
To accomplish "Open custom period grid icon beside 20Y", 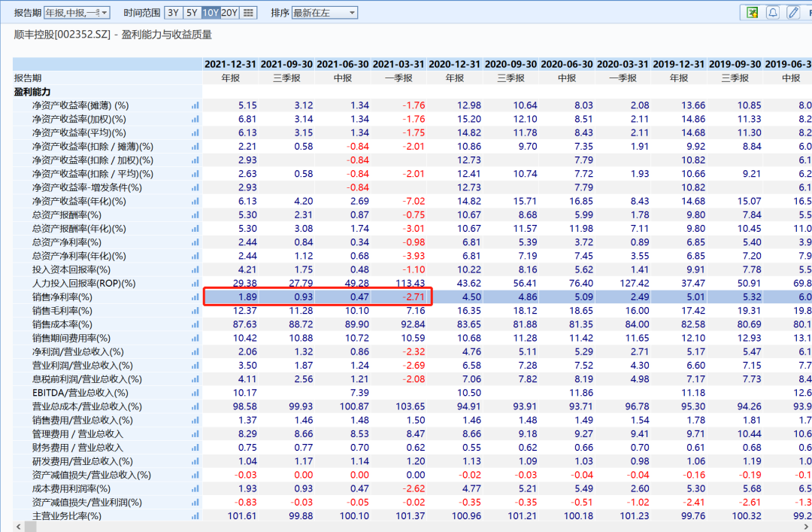I will tap(249, 12).
